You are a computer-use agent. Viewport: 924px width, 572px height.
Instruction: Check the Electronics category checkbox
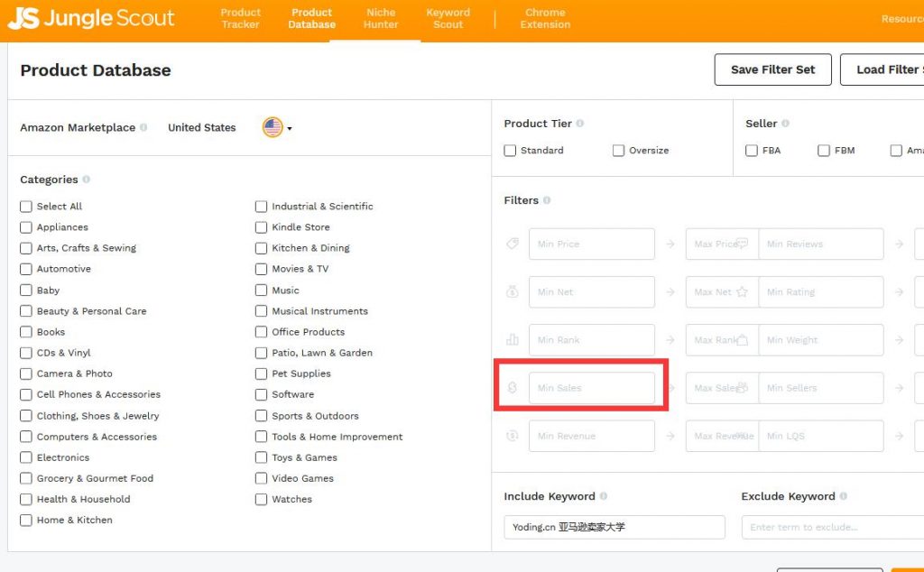pos(26,457)
